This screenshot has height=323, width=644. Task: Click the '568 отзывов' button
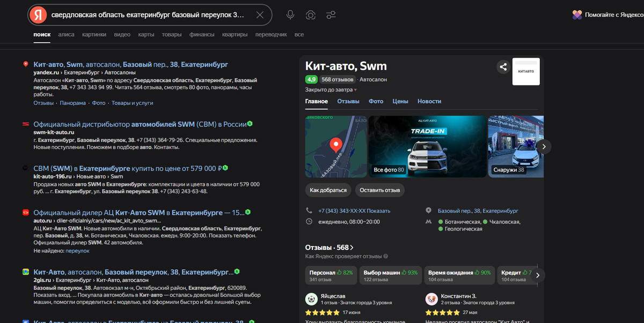click(x=338, y=80)
